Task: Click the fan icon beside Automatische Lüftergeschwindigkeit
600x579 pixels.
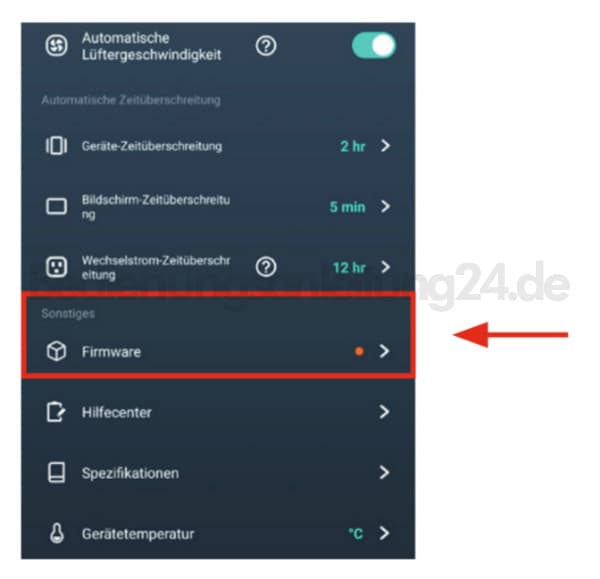Action: point(57,46)
